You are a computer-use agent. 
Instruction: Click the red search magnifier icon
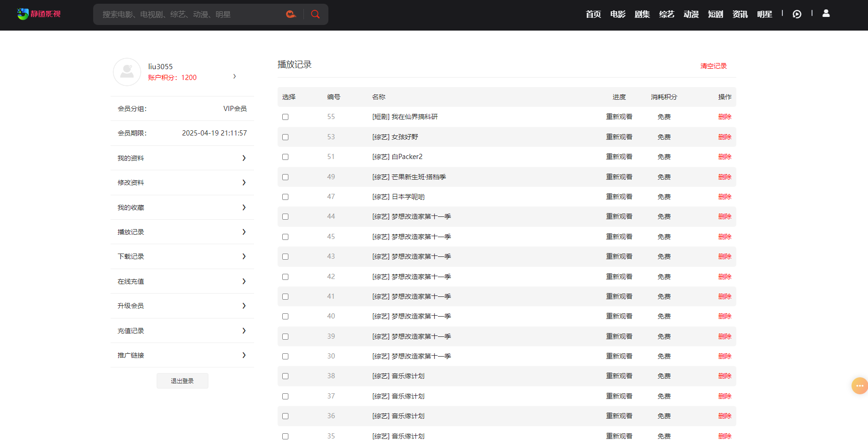[x=315, y=14]
